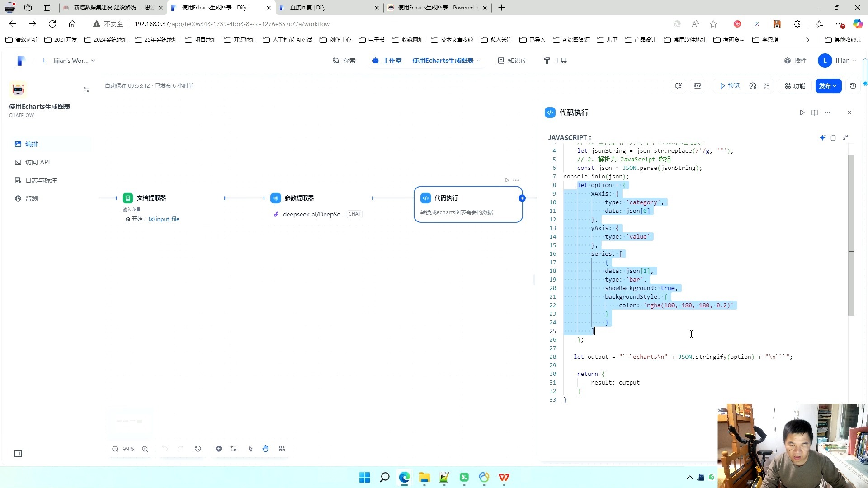Click the AI code generator sparkle icon

pos(822,137)
